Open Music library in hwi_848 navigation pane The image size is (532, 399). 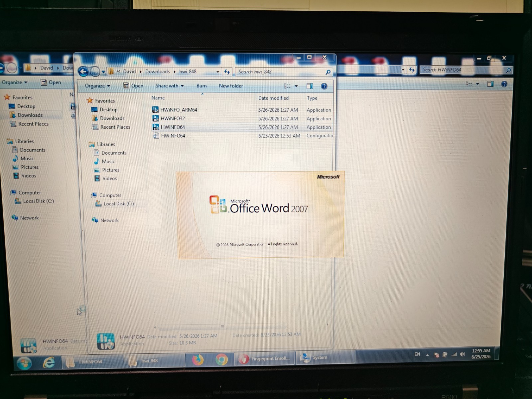tap(108, 161)
